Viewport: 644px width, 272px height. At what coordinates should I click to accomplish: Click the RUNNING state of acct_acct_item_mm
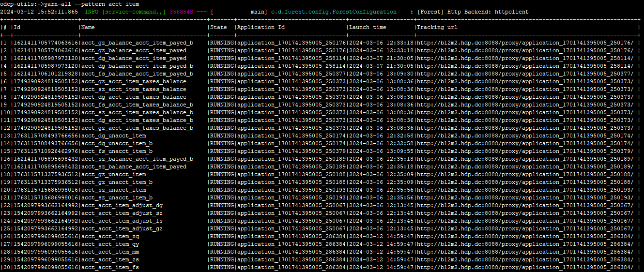(x=222, y=252)
